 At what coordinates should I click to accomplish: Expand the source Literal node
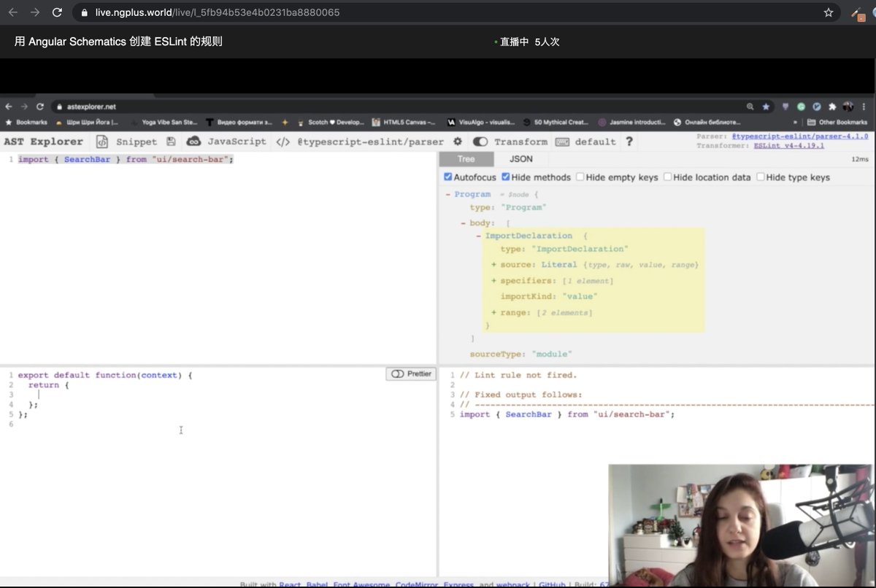point(496,265)
